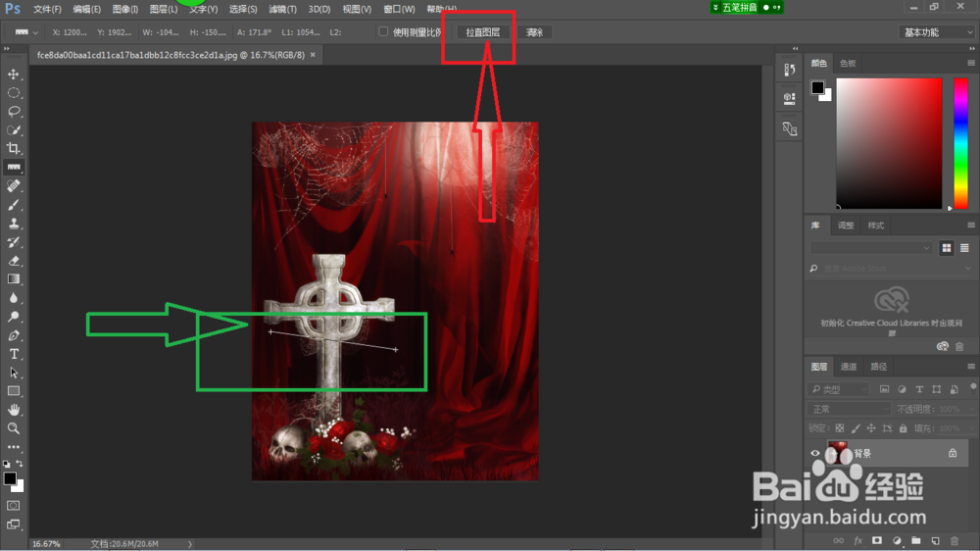Select the Horizontal Type tool
980x551 pixels.
[13, 354]
